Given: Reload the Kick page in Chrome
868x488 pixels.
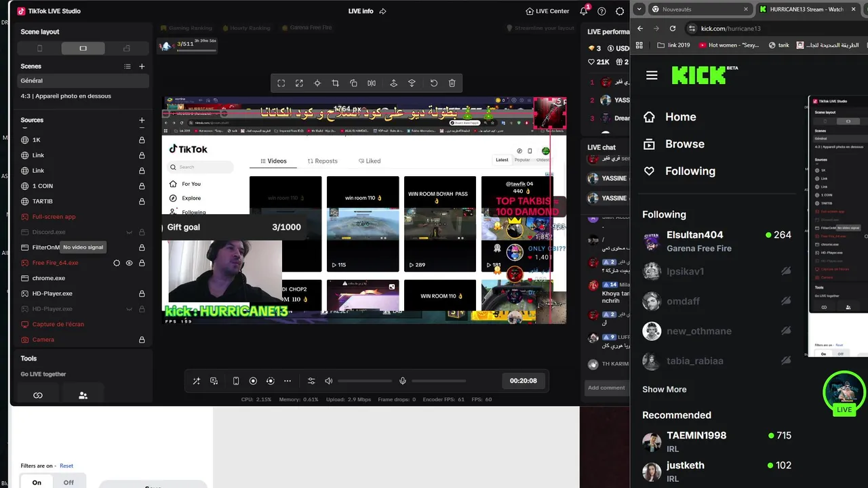Looking at the screenshot, I should point(673,28).
